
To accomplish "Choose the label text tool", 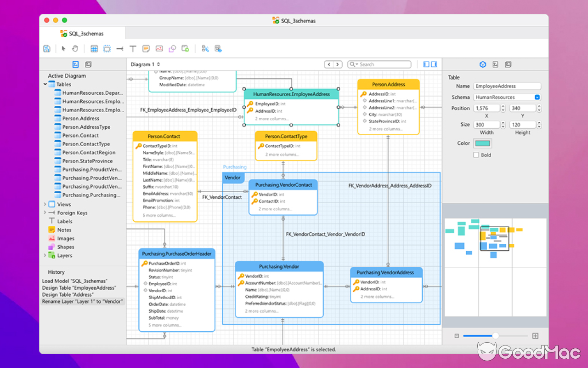I will 133,48.
